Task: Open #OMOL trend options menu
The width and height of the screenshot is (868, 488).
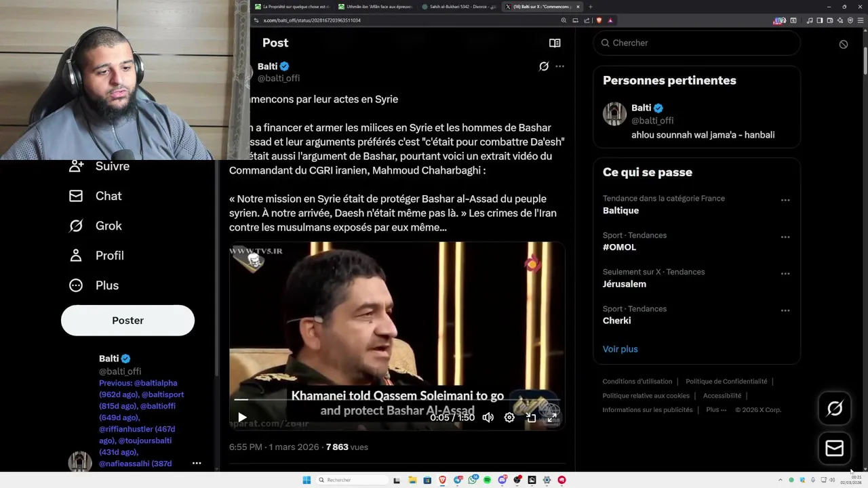Action: coord(785,237)
